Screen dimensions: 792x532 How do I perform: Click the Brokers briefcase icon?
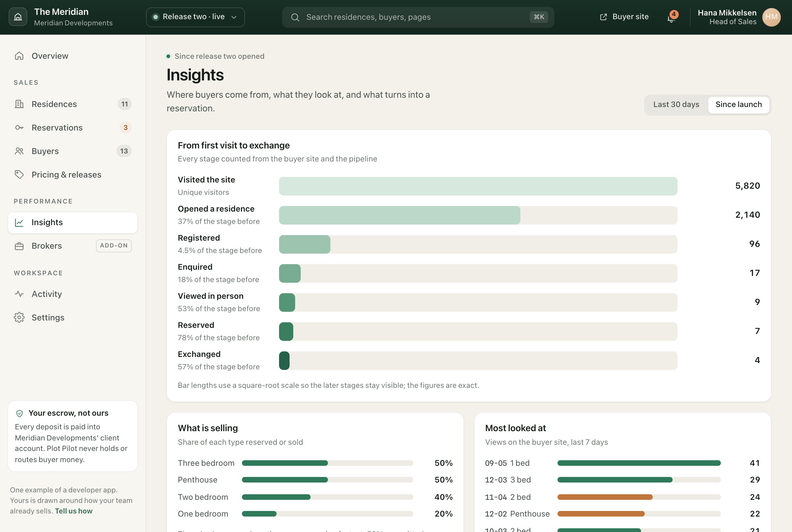19,246
